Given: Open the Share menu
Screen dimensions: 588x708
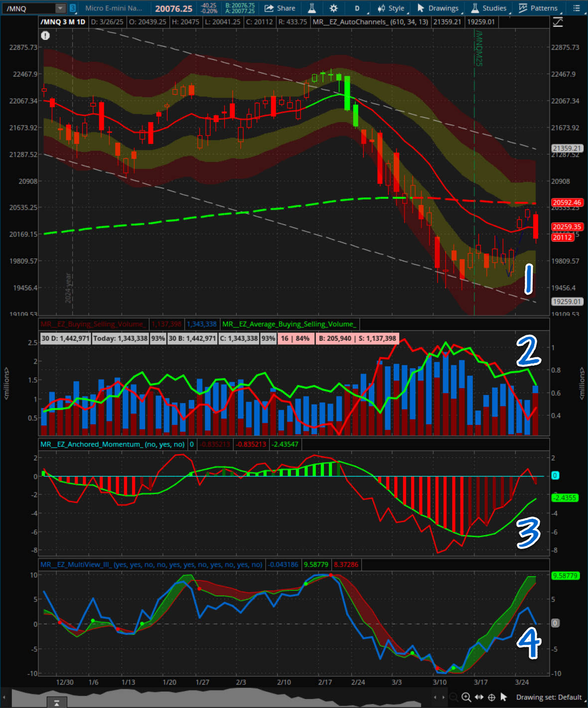Looking at the screenshot, I should point(280,8).
